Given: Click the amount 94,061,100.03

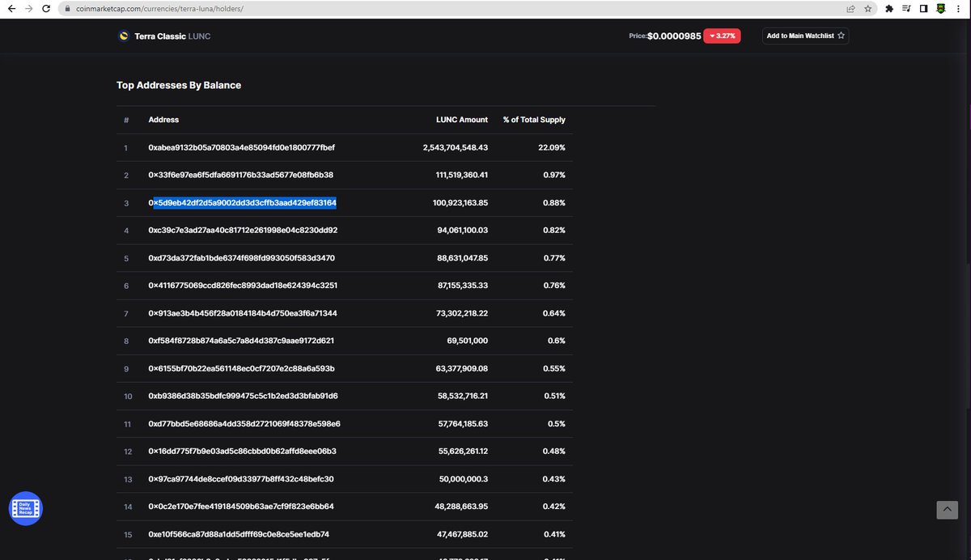Looking at the screenshot, I should tap(463, 231).
